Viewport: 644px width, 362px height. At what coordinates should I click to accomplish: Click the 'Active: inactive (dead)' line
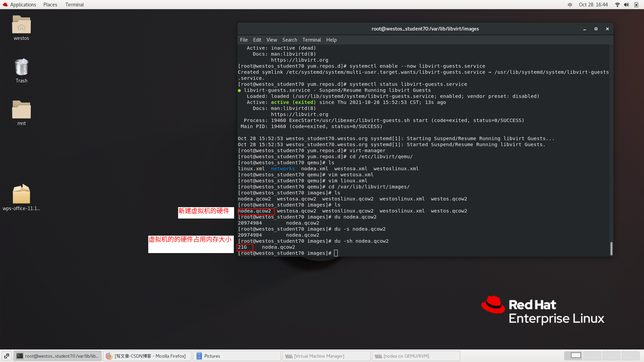pos(281,48)
